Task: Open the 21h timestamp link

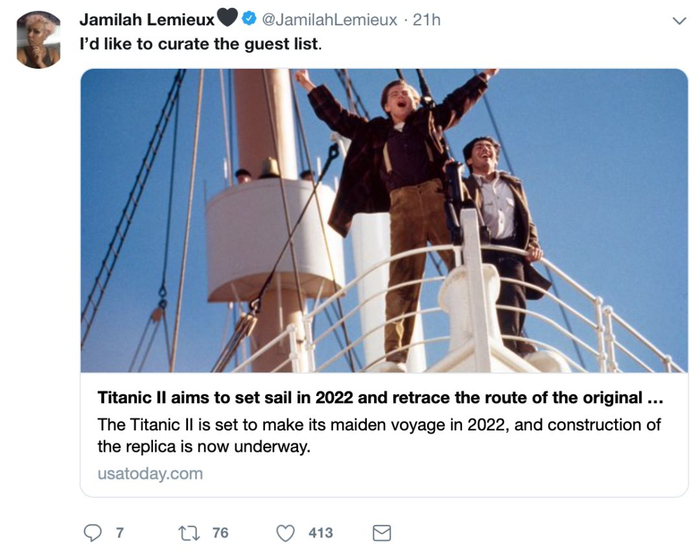Action: (x=427, y=20)
